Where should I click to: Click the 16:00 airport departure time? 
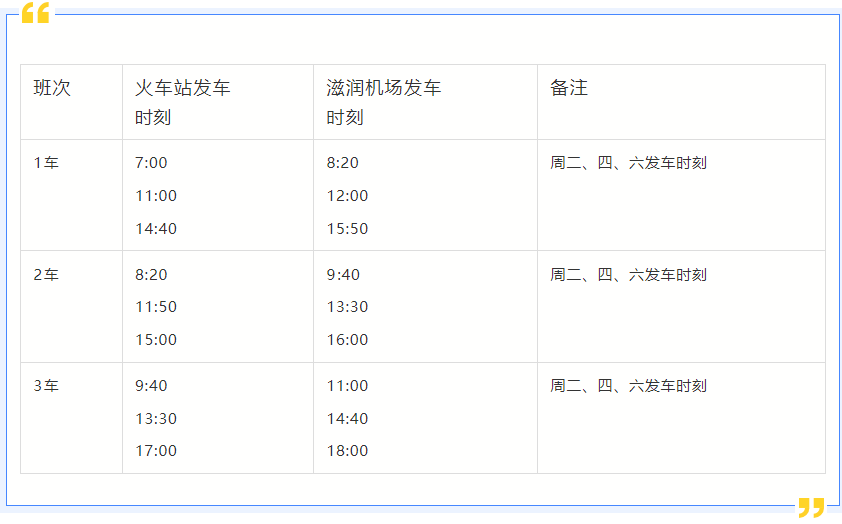click(347, 340)
